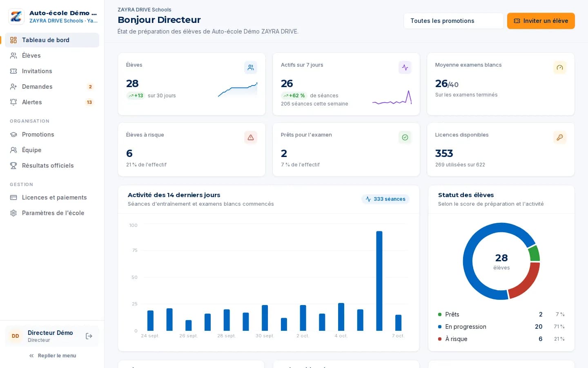This screenshot has height=368, width=588.
Task: Click the 28 Élèves count value
Action: 132,83
